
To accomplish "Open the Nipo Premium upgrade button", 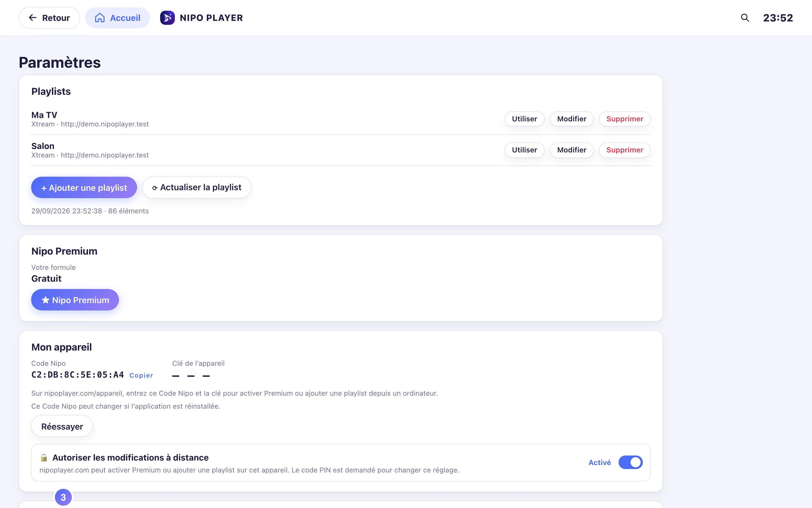I will 75,300.
